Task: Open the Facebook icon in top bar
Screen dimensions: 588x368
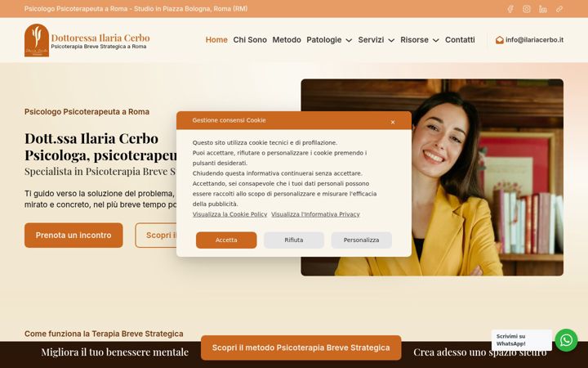Action: (510, 9)
